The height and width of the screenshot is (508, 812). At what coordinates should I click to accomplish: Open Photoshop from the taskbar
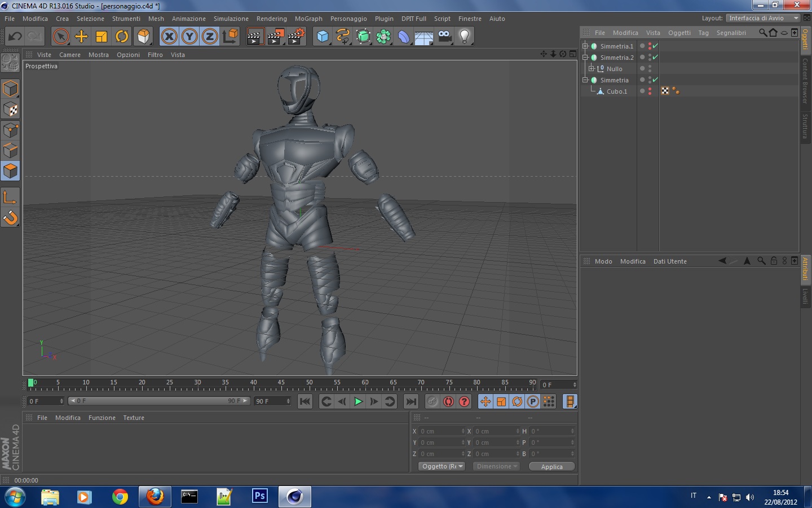pos(259,496)
